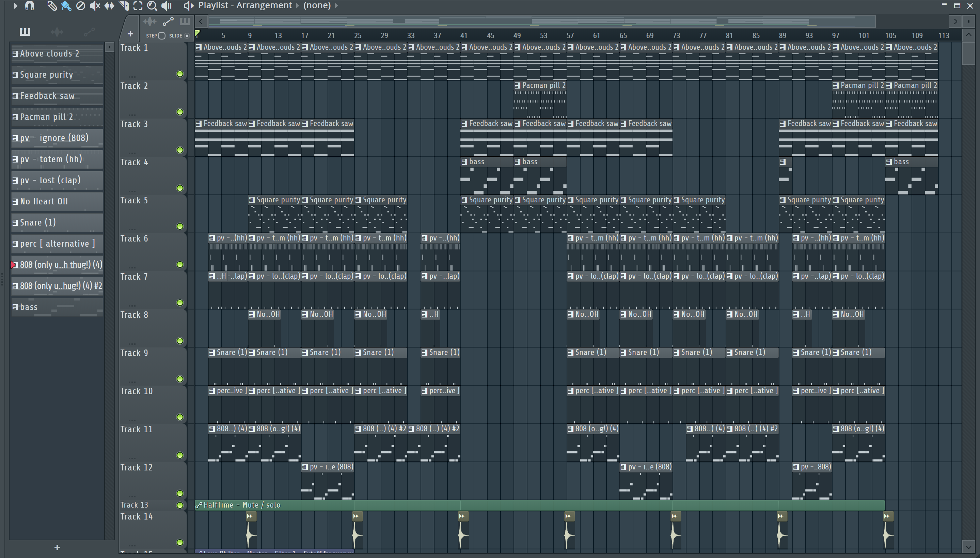
Task: Click the horizontal overview scrollbar thumb
Action: [541, 21]
